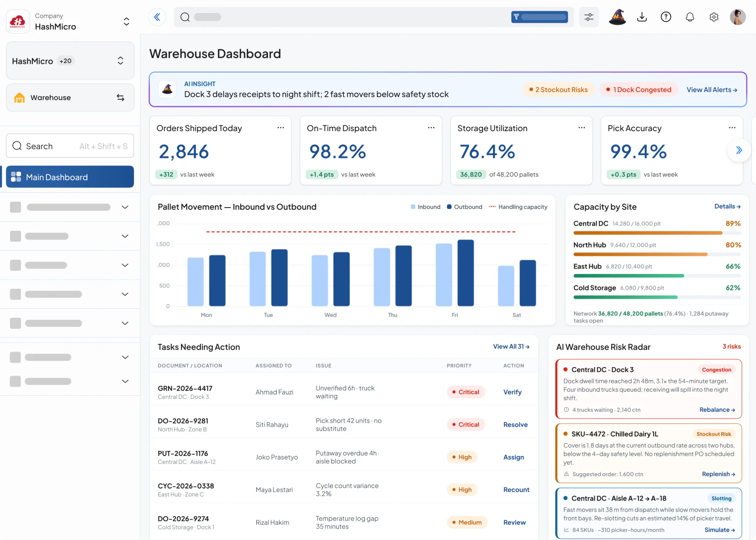Click the HashMicro company logo
The width and height of the screenshot is (756, 540).
click(18, 21)
